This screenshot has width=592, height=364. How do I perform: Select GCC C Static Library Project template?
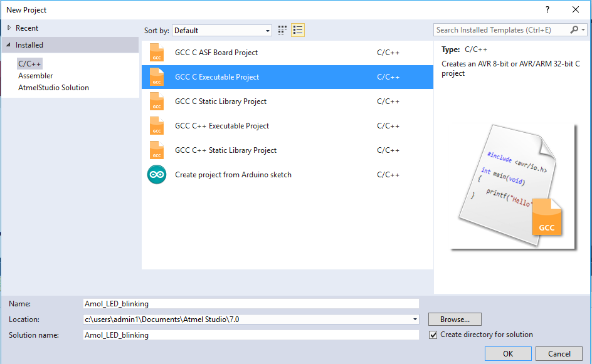coord(287,101)
